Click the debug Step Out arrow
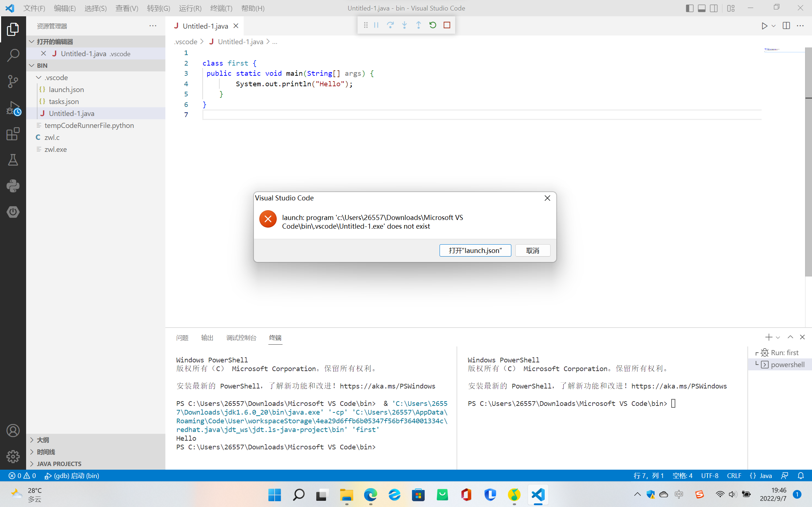Screen dimensions: 812x507 click(x=419, y=25)
